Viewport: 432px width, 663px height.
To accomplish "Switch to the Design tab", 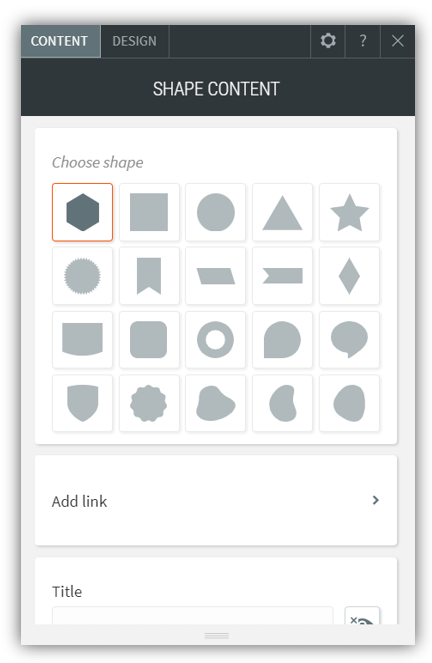I will click(134, 41).
